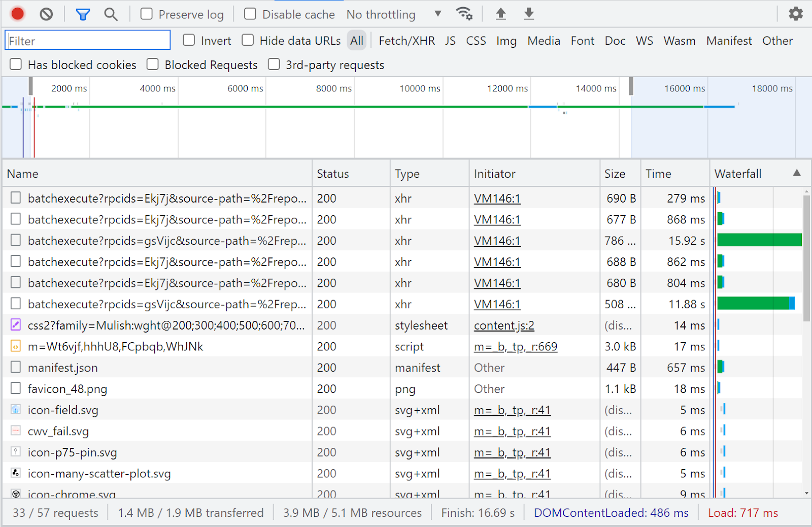Click the document icon of favicon_48.png row
Viewport: 812px width, 527px height.
(x=16, y=388)
